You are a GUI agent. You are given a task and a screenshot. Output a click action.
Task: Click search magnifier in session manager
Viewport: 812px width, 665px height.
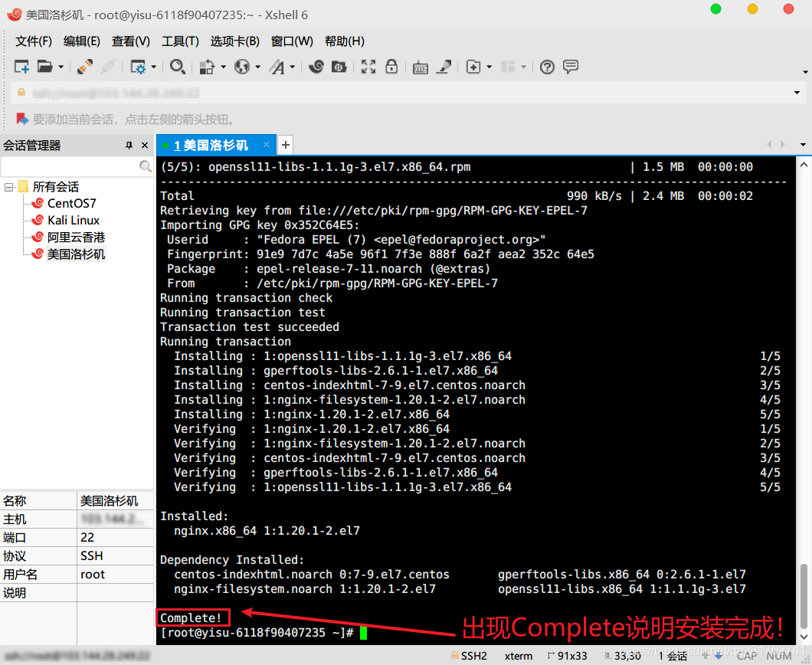(x=146, y=166)
